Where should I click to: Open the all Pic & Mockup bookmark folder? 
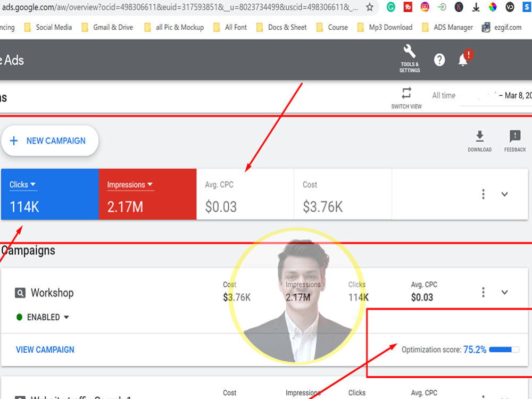[174, 27]
